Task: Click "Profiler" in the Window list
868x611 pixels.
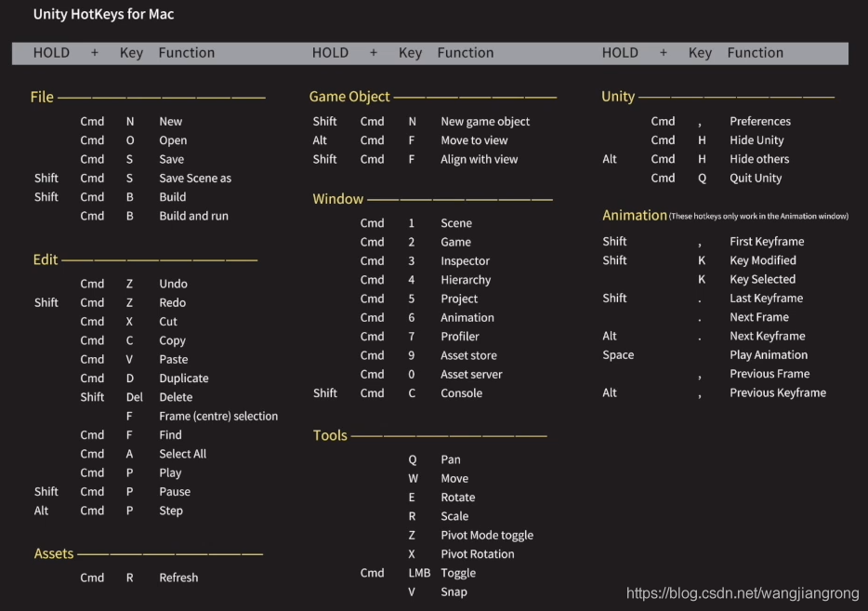Action: (460, 337)
